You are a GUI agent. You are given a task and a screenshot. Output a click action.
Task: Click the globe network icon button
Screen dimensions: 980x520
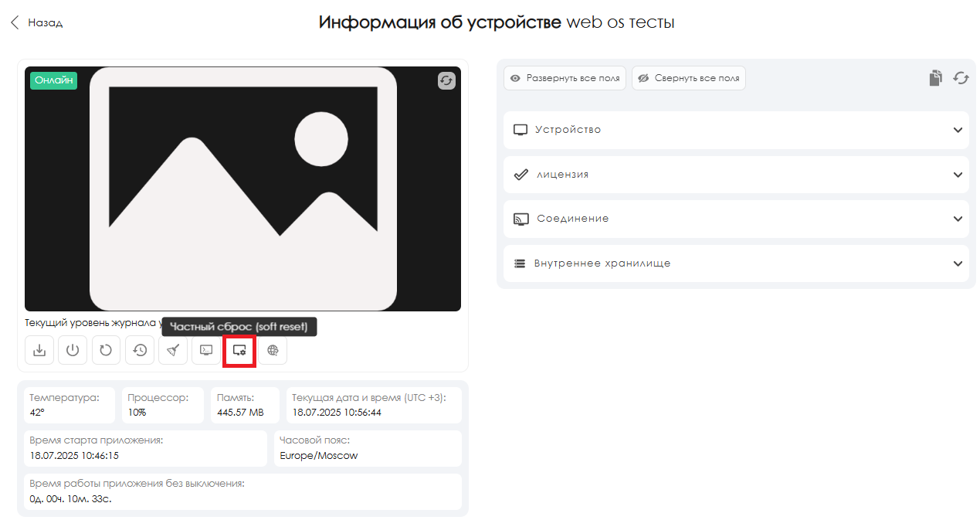[273, 350]
